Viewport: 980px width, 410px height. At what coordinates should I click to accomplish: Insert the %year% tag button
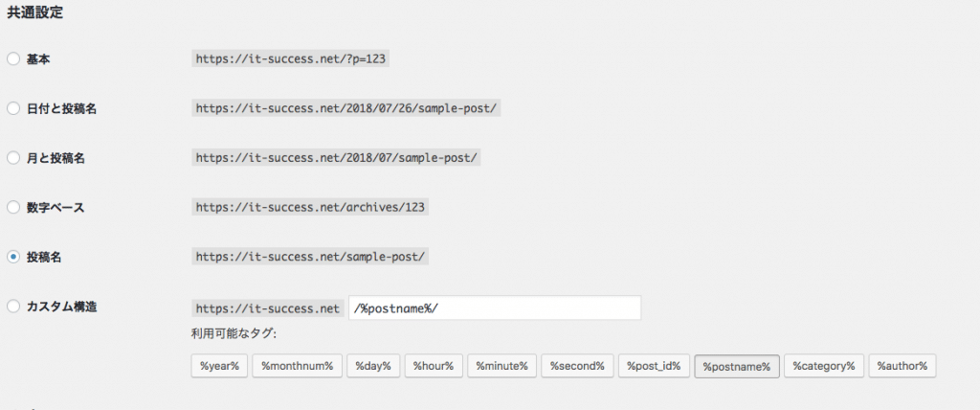pos(219,366)
